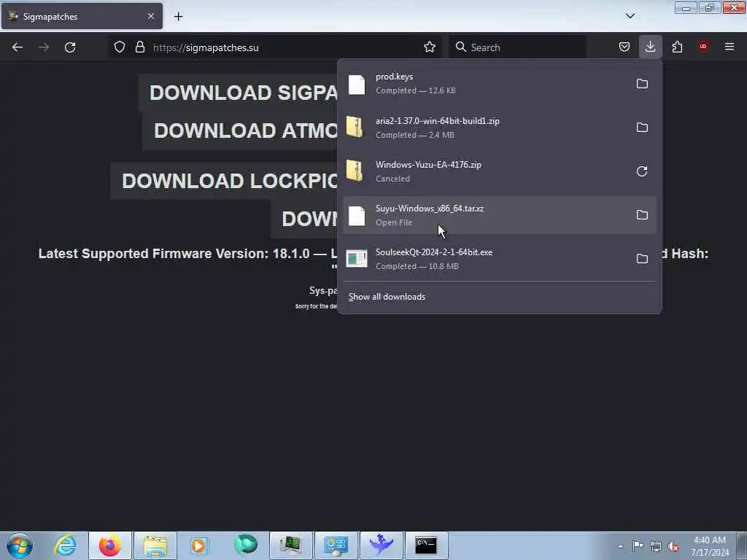Open a new tab
747x560 pixels.
pos(178,17)
